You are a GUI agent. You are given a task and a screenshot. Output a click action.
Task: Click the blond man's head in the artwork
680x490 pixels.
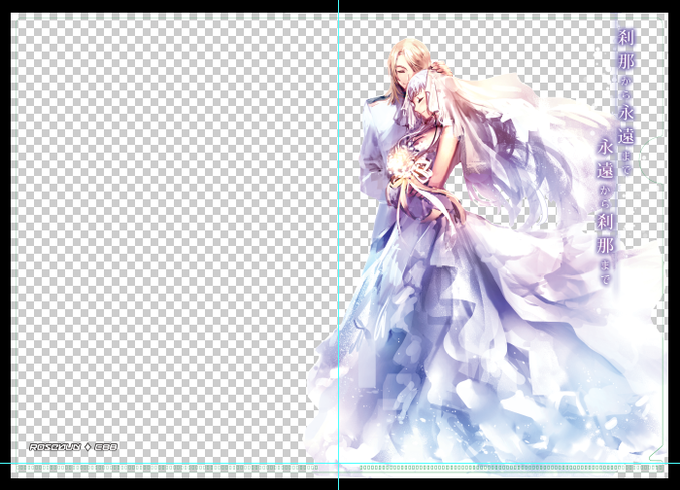(408, 63)
